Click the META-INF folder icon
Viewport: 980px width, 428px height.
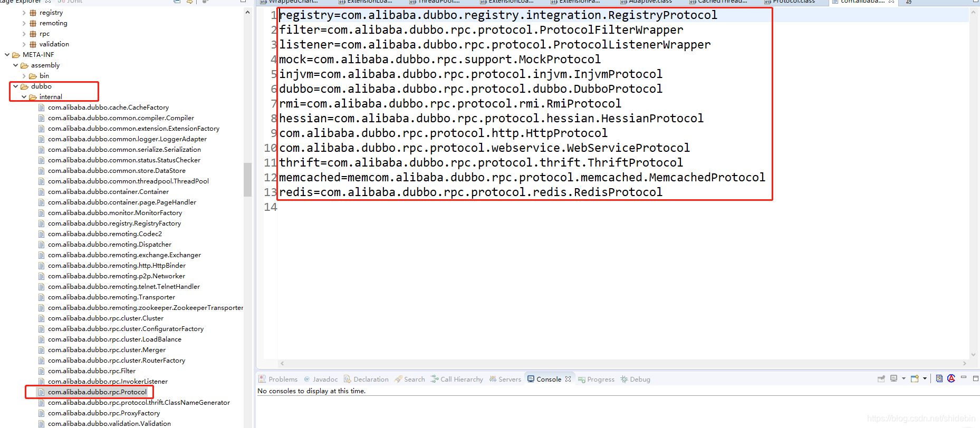[16, 55]
